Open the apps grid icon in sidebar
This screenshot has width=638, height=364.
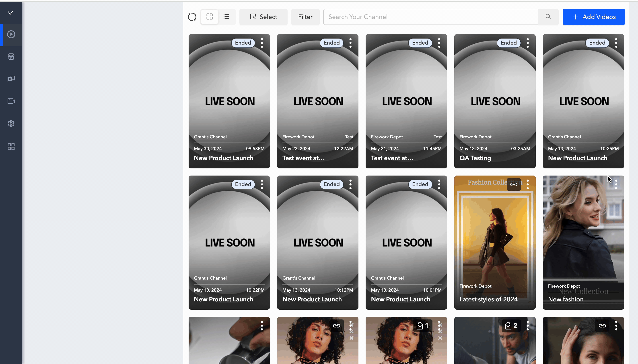pos(11,147)
